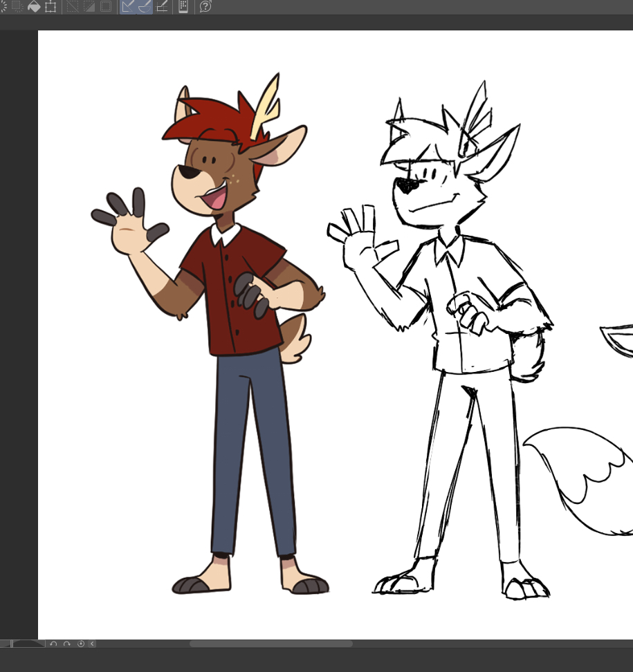Screen dimensions: 633x672
Task: Select the Fill bucket icon
Action: click(34, 6)
